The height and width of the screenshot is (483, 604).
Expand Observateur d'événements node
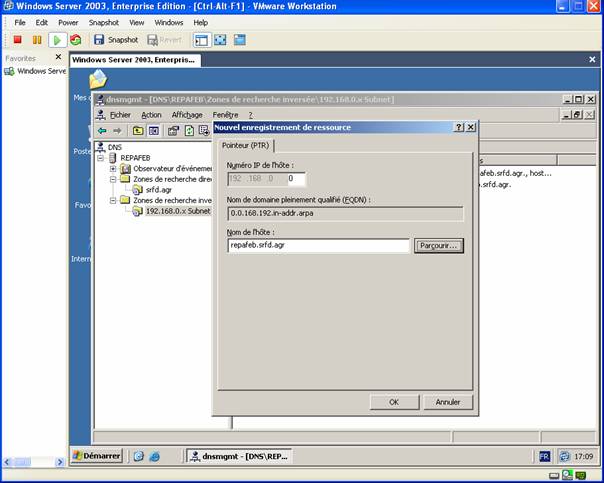click(x=113, y=169)
